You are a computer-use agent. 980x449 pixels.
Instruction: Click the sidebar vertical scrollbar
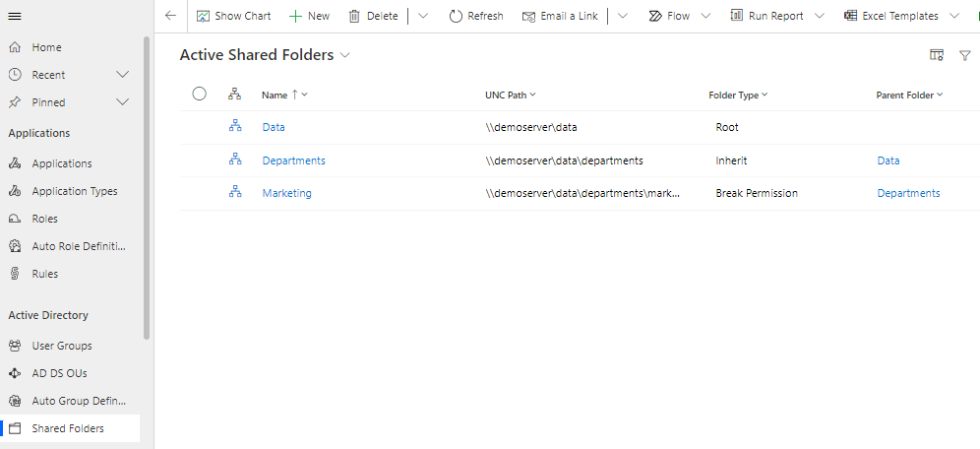(x=147, y=187)
